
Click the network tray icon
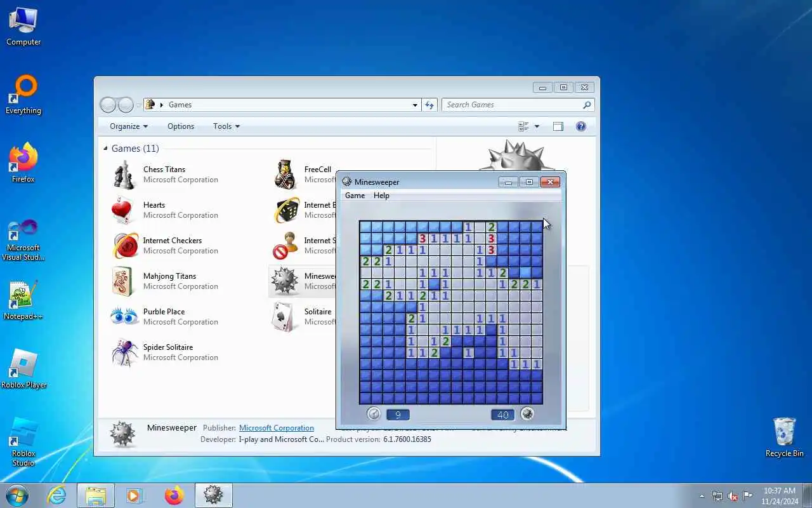tap(717, 496)
